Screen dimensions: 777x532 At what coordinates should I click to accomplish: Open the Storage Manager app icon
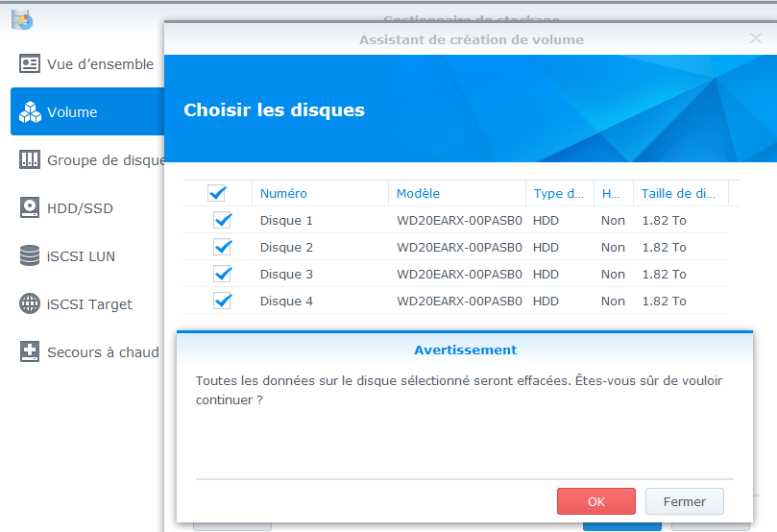pos(22,20)
